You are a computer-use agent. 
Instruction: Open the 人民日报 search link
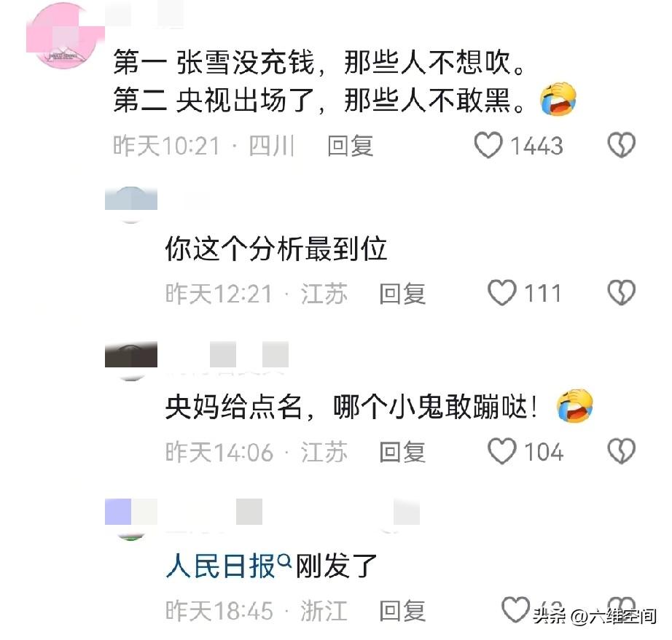[x=220, y=566]
